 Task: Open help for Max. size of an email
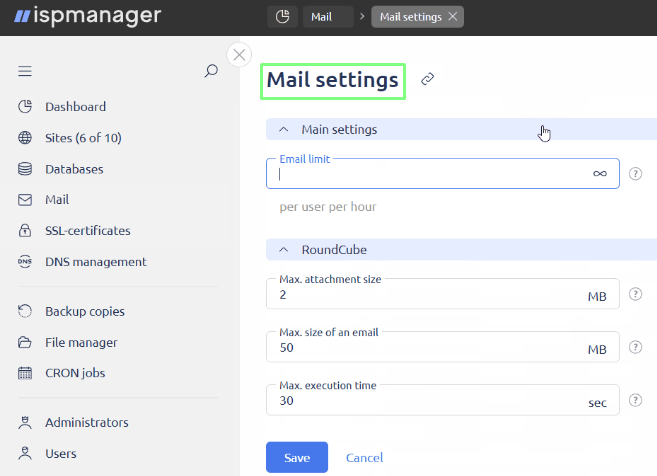[635, 347]
